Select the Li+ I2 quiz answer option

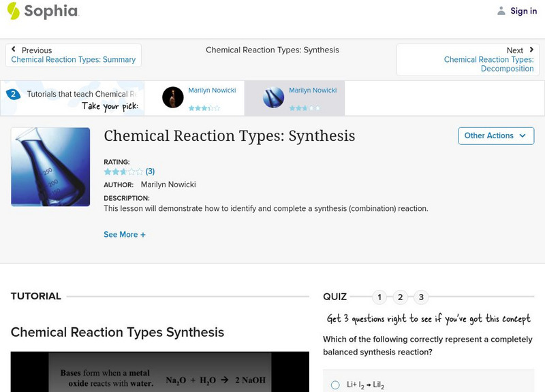tap(336, 383)
